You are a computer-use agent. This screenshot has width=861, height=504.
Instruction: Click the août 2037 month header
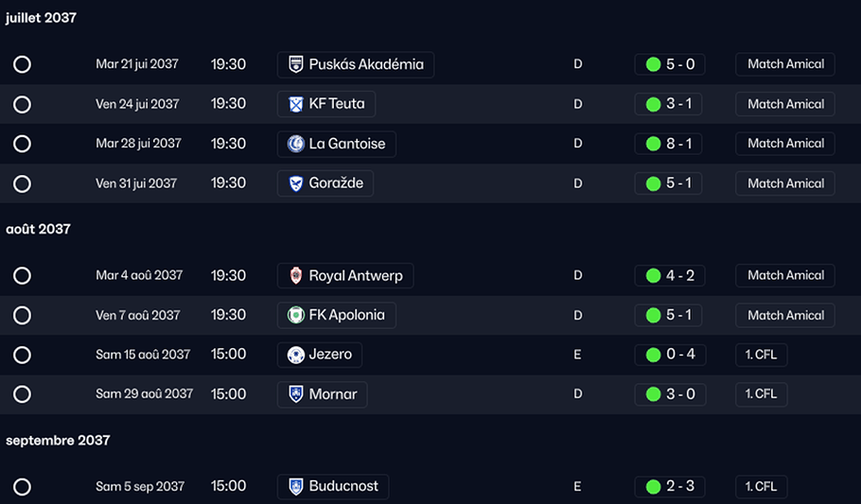(x=38, y=229)
